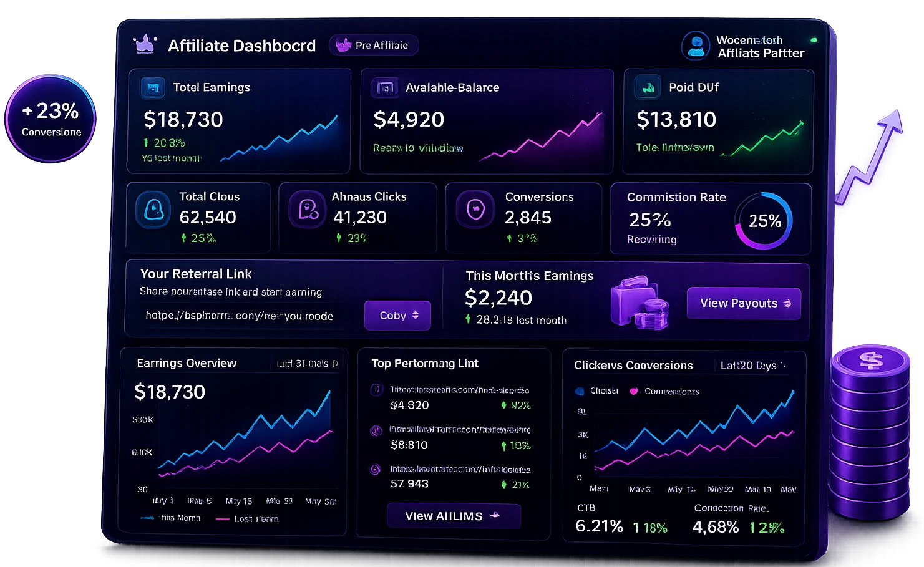This screenshot has width=924, height=567.
Task: Click the green up arrow under 62,540
Action: [x=183, y=238]
